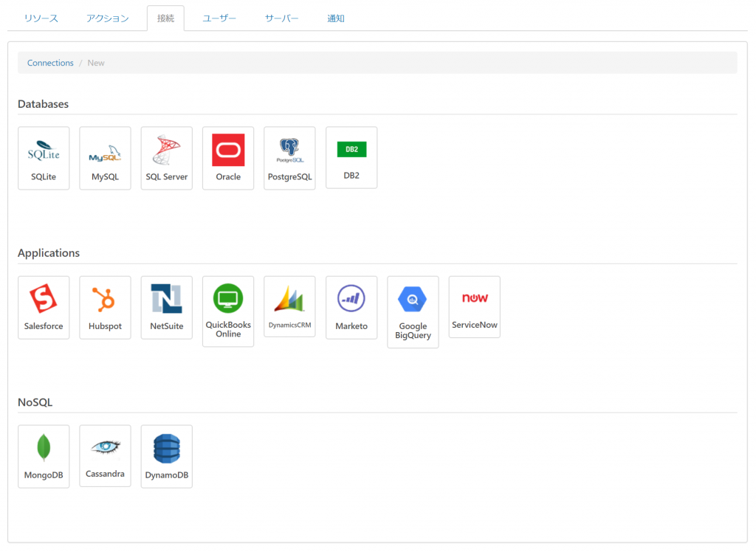Pick the Salesforce logo
The width and height of the screenshot is (756, 552).
[44, 298]
